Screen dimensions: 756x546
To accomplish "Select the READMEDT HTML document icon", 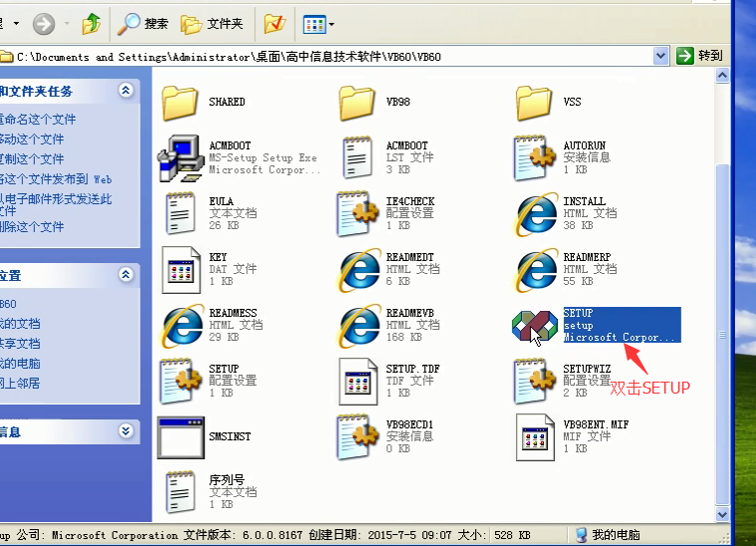I will pyautogui.click(x=359, y=270).
